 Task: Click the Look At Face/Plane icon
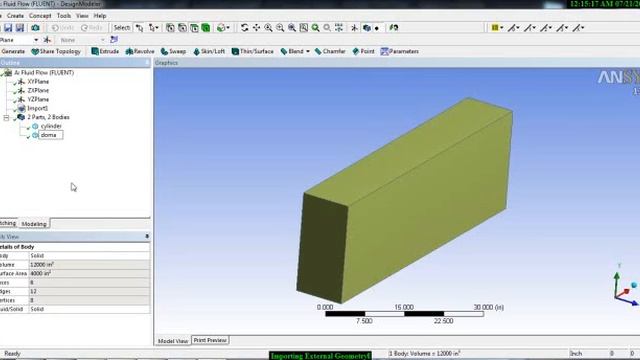click(x=393, y=28)
